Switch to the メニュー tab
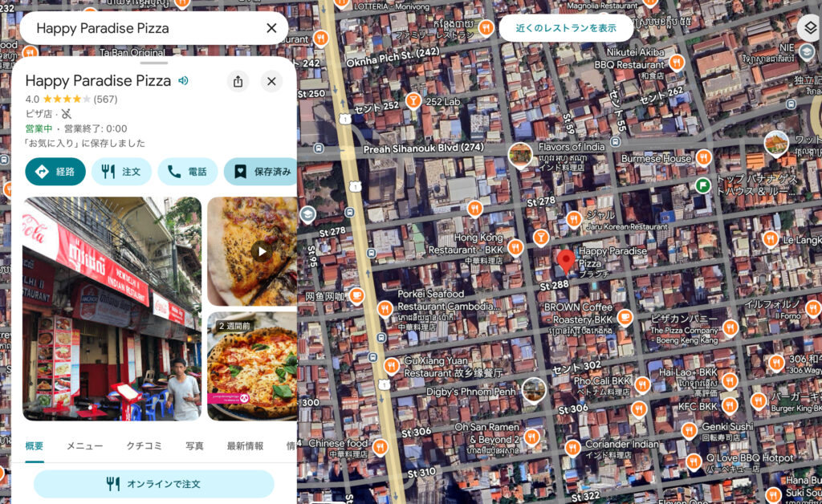This screenshot has width=822, height=504. click(x=84, y=446)
